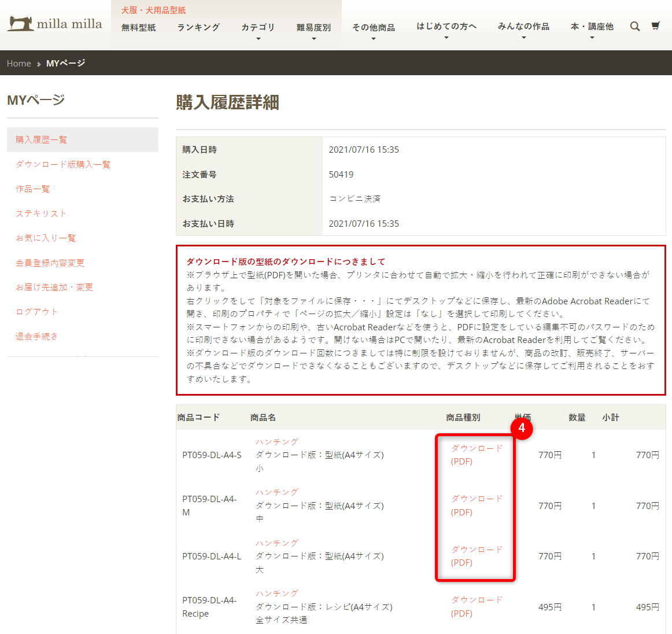The width and height of the screenshot is (672, 634).
Task: Open ダウンロード版購入一覧 in the sidebar
Action: pos(63,165)
